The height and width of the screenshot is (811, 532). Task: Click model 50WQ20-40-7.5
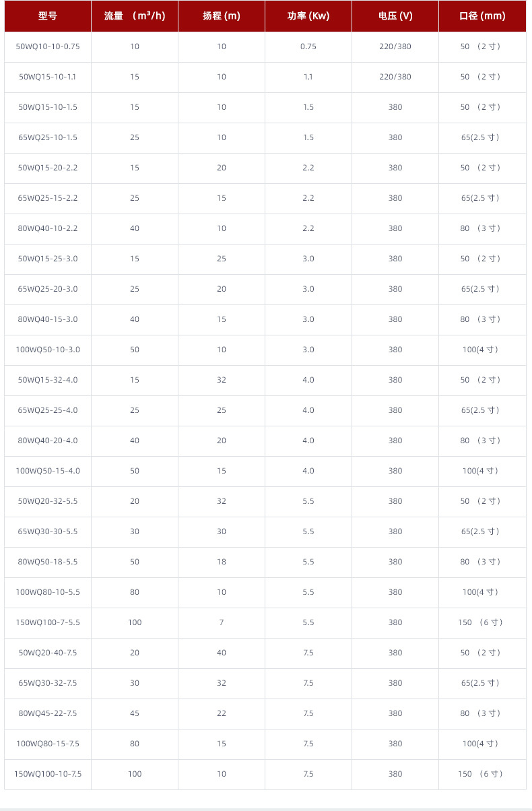(48, 653)
